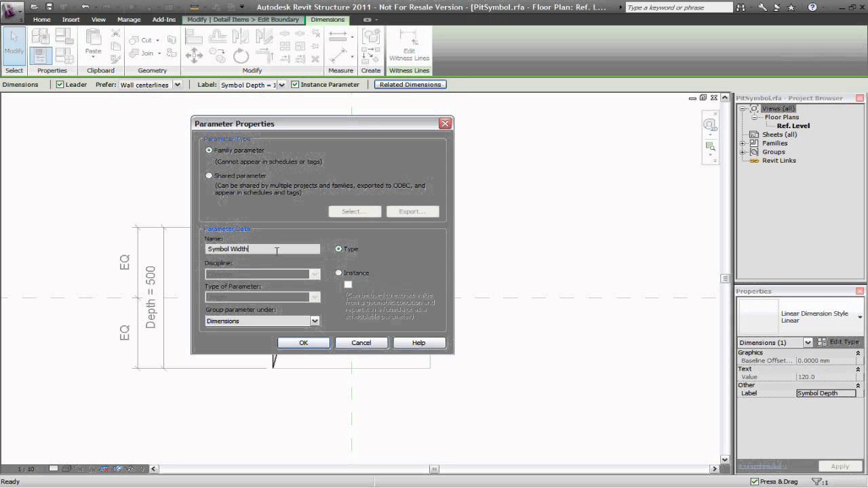The image size is (868, 488).
Task: Click the Related Dimensions button
Action: point(410,84)
